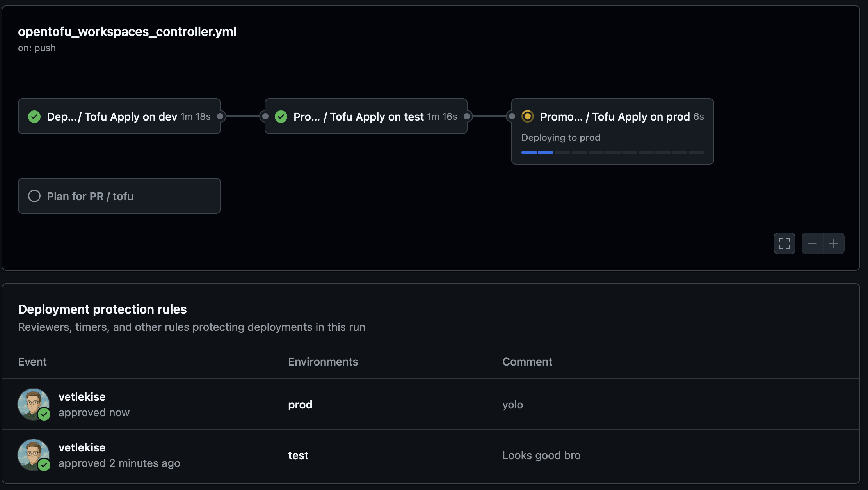Open the Plan for PR / tofu job
868x490 pixels.
[90, 196]
